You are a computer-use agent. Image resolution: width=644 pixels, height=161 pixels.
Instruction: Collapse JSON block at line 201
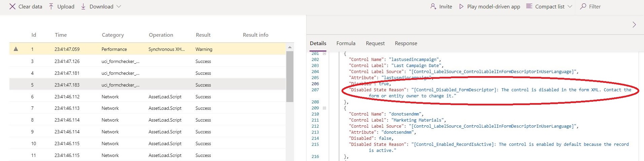click(324, 54)
